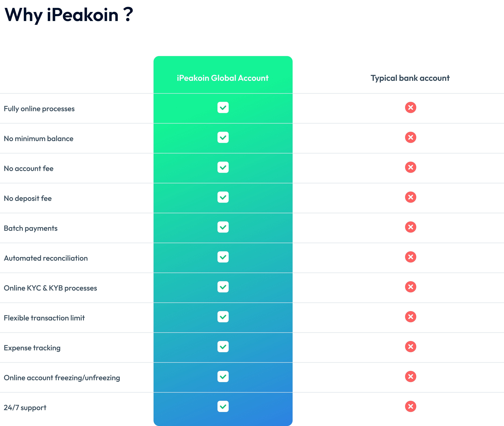This screenshot has width=504, height=426.
Task: Click the iPeakoin Global Account column header
Action: tap(223, 78)
